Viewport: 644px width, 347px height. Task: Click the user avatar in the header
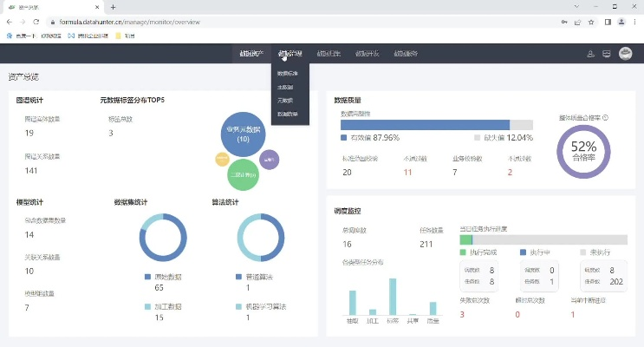click(624, 54)
